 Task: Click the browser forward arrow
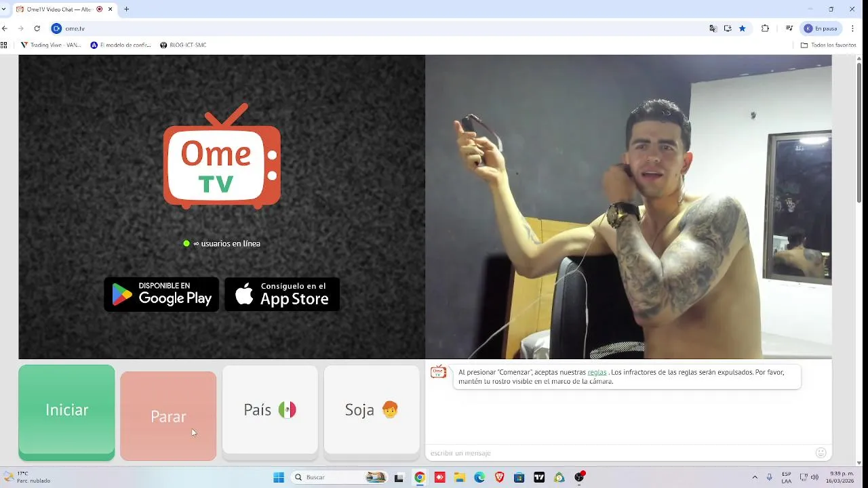21,28
